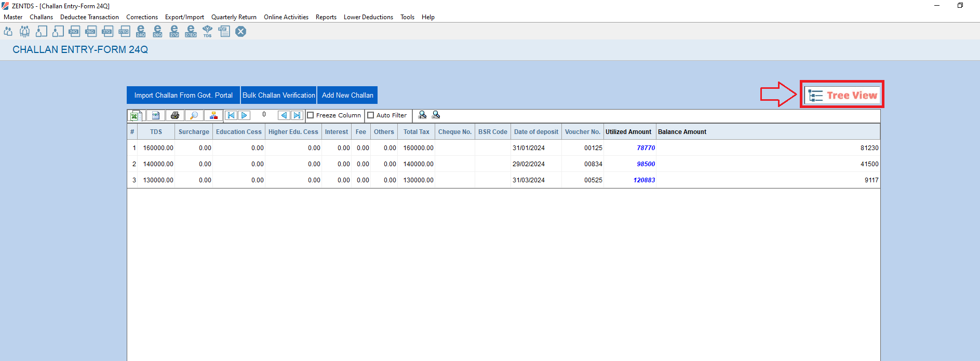Open the Lower Deductions menu

[368, 17]
